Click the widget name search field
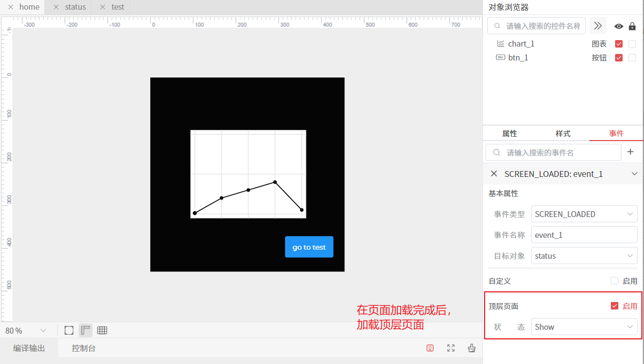Viewport: 644px width, 364px height. [x=536, y=26]
